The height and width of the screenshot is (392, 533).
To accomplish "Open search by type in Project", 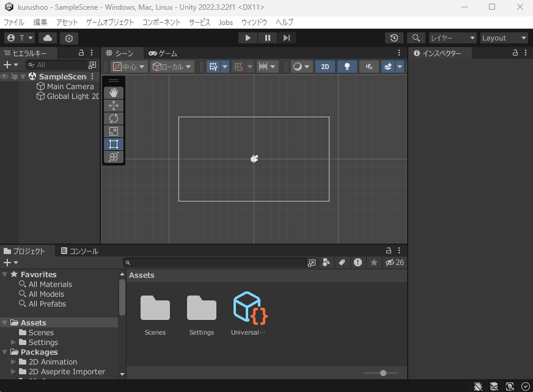I will pos(326,263).
